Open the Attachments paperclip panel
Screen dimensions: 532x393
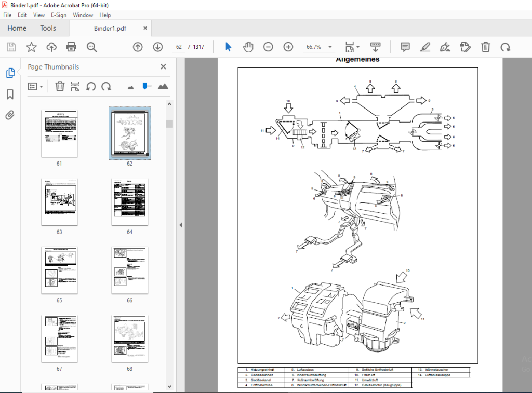click(10, 115)
